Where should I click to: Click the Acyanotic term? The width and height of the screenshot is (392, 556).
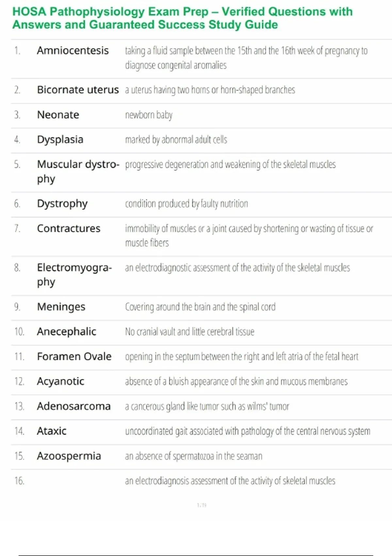coord(60,381)
